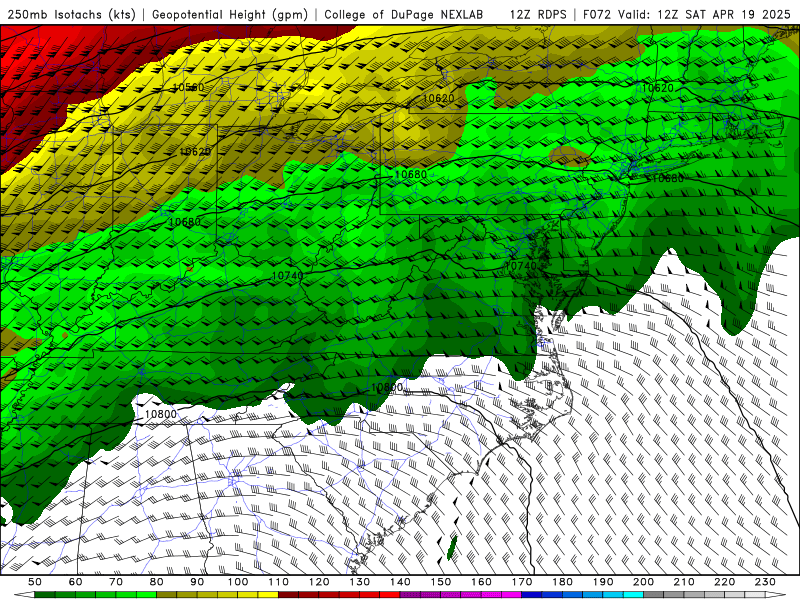
Task: Select the 120 knot scale label
Action: (319, 582)
